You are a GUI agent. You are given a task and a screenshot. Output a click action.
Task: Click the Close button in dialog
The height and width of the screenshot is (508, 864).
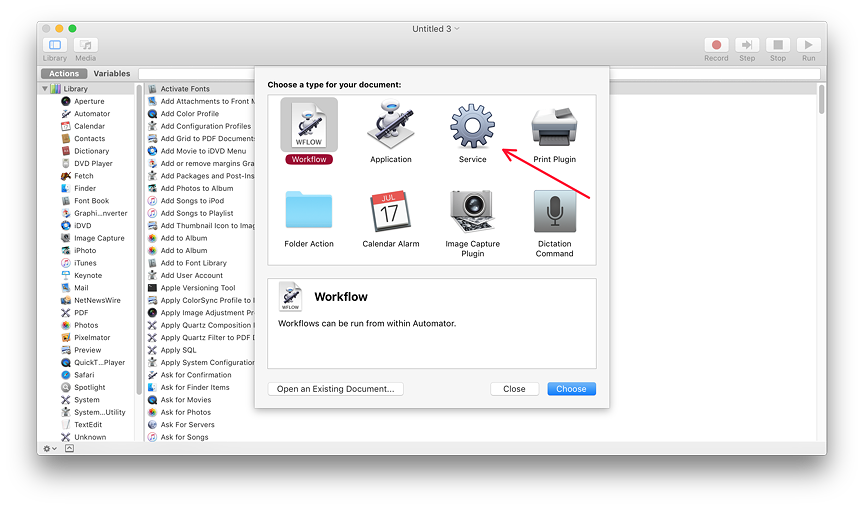coord(514,389)
